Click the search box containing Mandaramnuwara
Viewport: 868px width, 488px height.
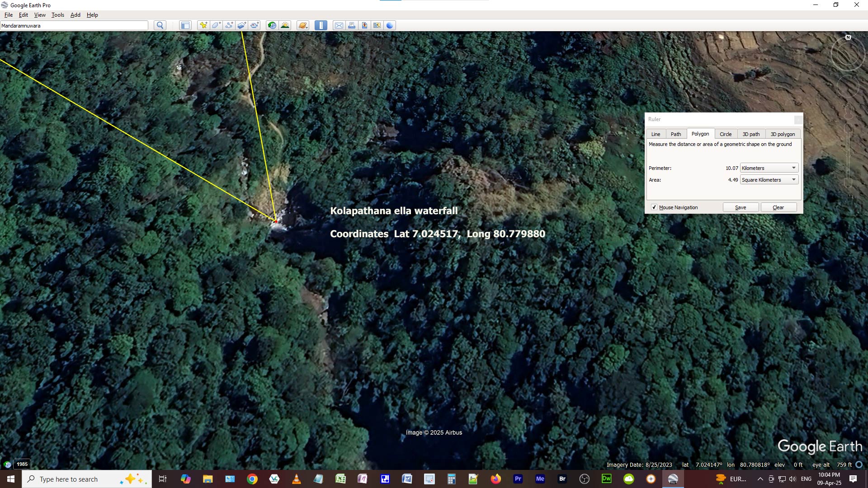tap(74, 26)
